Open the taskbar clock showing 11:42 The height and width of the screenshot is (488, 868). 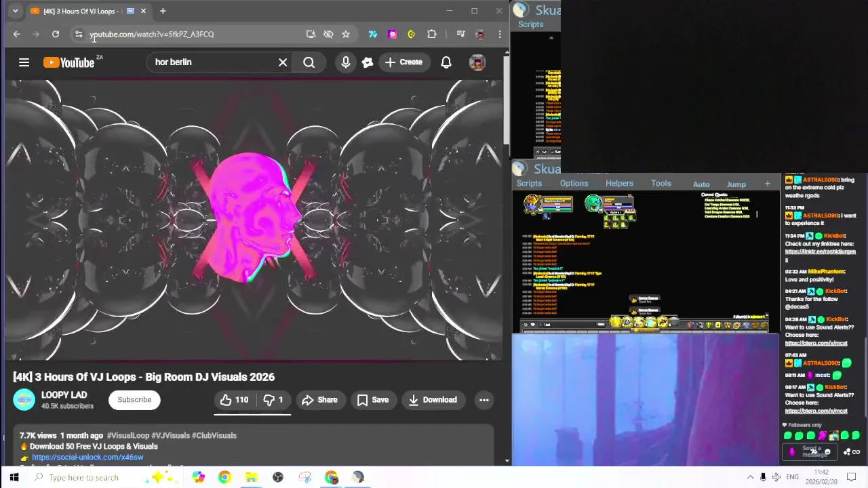pyautogui.click(x=821, y=477)
